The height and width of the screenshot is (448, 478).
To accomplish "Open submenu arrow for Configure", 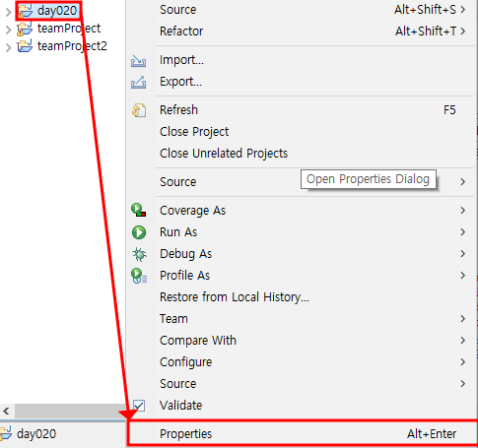I will (462, 362).
